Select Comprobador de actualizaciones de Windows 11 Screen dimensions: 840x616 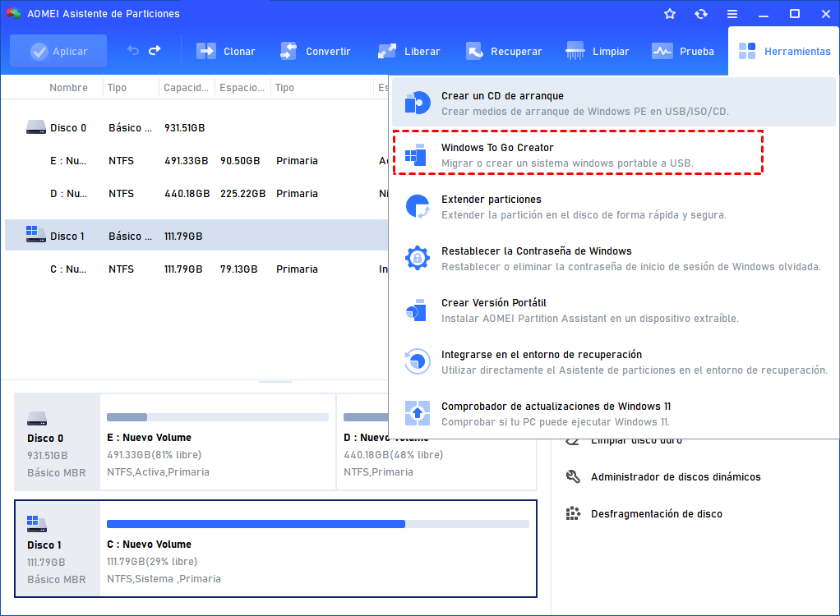pyautogui.click(x=614, y=414)
